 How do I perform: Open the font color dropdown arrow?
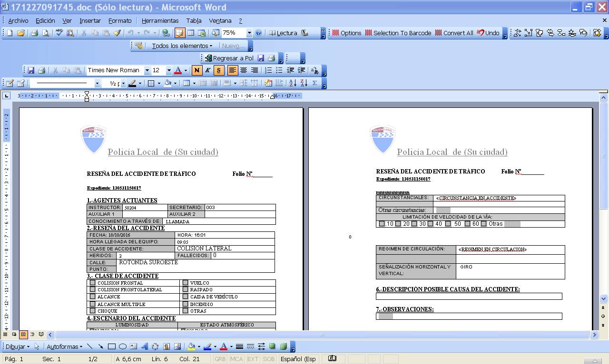pos(186,70)
